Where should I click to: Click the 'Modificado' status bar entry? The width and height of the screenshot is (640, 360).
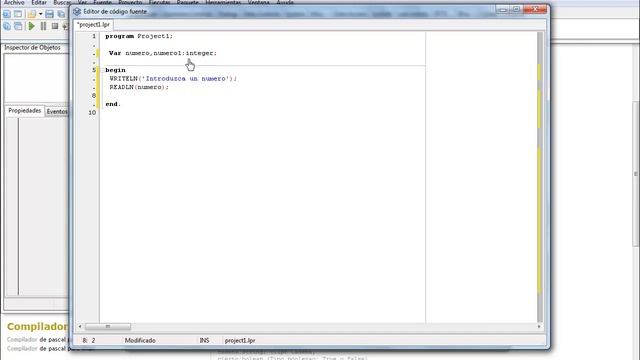point(140,340)
